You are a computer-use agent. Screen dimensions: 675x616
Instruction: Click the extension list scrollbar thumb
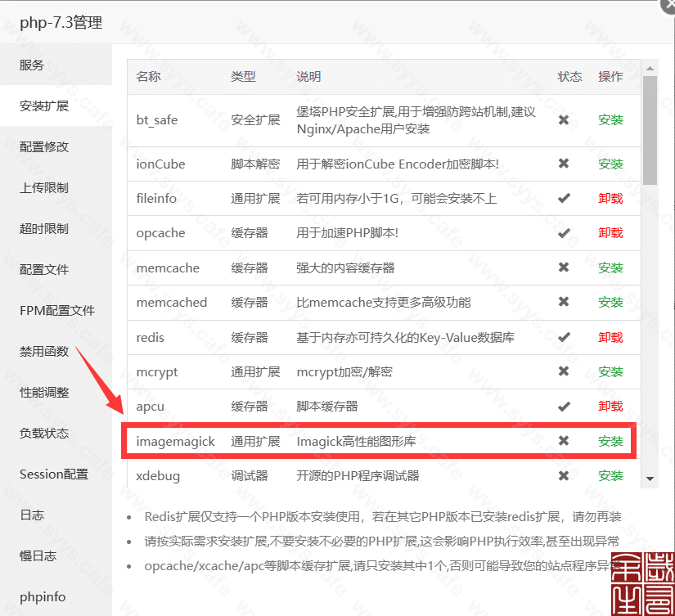point(650,131)
